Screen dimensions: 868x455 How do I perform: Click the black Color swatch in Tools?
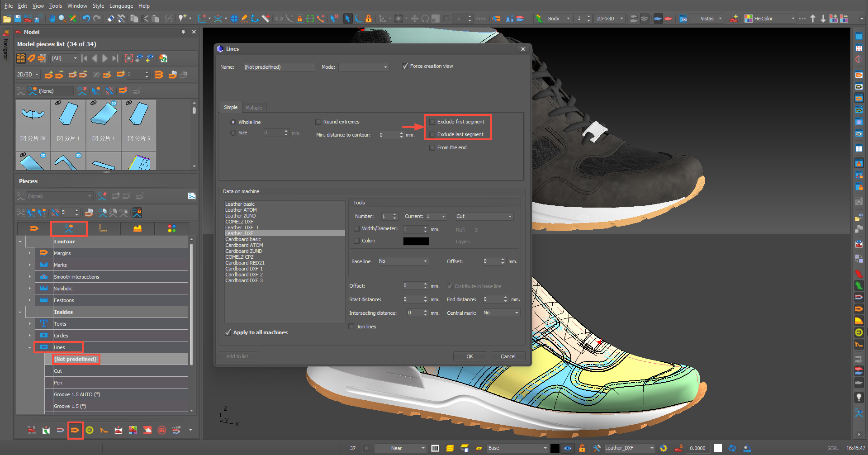coord(416,241)
